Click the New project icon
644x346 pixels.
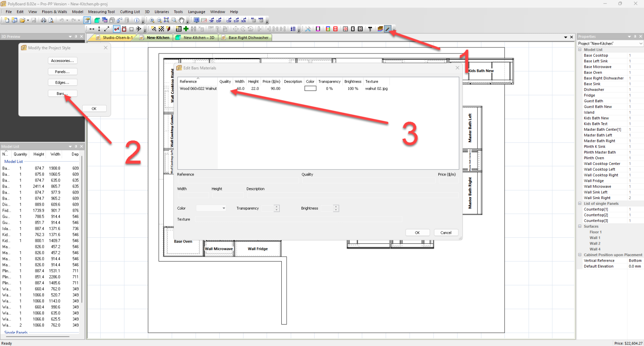tap(7, 20)
